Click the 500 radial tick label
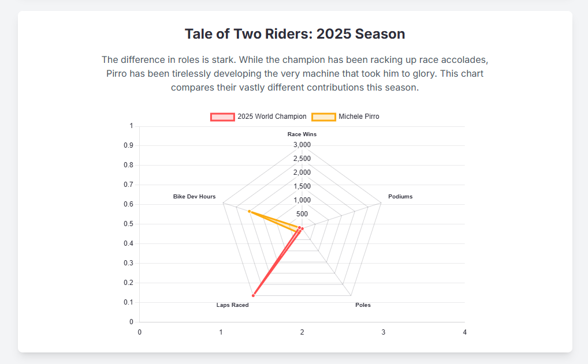The image size is (588, 364). pyautogui.click(x=302, y=214)
